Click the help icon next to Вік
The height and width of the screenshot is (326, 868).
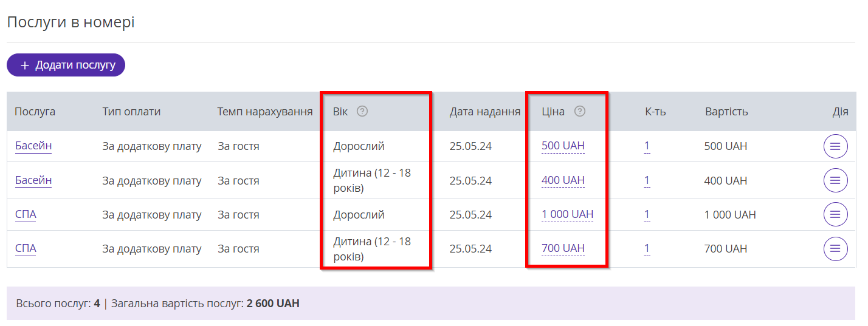[x=362, y=111]
